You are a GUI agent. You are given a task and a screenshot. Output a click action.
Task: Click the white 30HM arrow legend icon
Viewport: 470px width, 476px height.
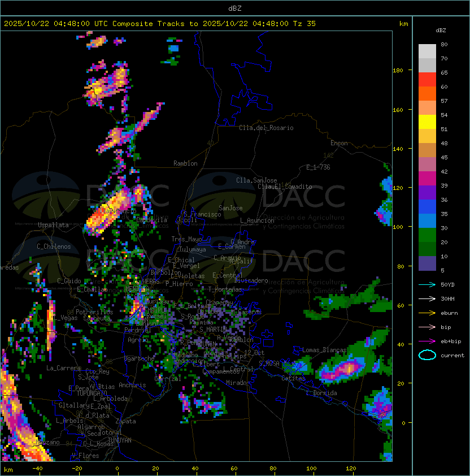click(x=427, y=298)
